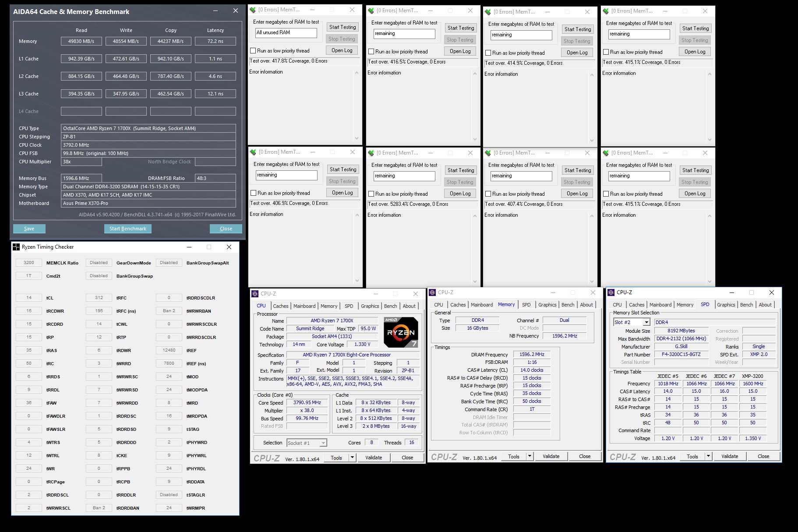This screenshot has height=532, width=798.
Task: Click NB Frequency value 1596.2 MHz
Action: (565, 336)
